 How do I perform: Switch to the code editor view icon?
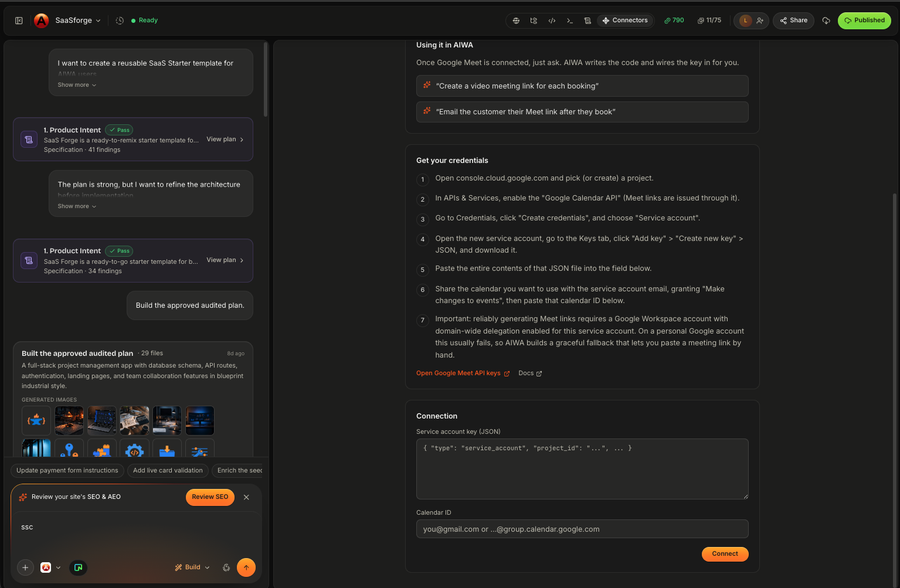pyautogui.click(x=552, y=21)
